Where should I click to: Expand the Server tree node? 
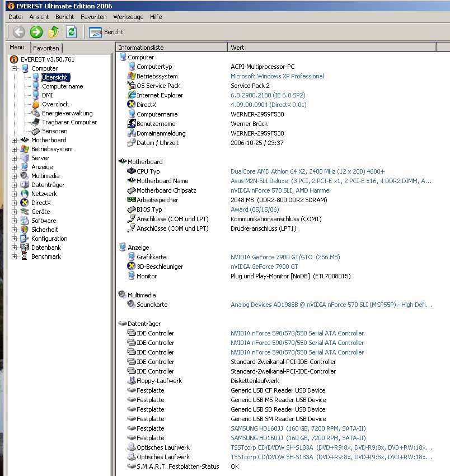(14, 158)
